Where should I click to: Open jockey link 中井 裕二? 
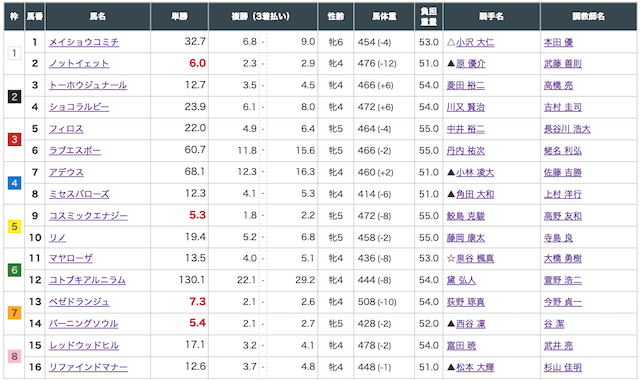[x=466, y=129]
